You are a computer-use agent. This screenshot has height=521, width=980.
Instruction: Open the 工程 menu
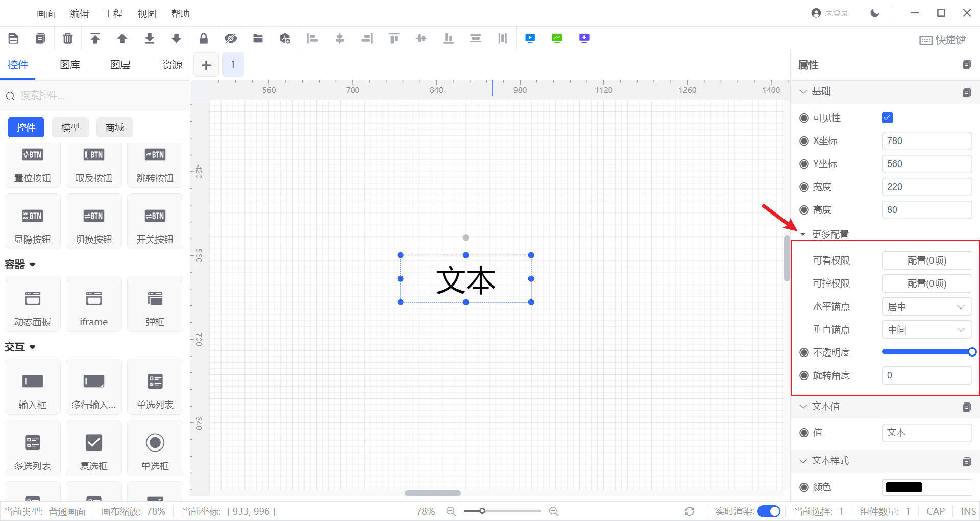[x=113, y=14]
